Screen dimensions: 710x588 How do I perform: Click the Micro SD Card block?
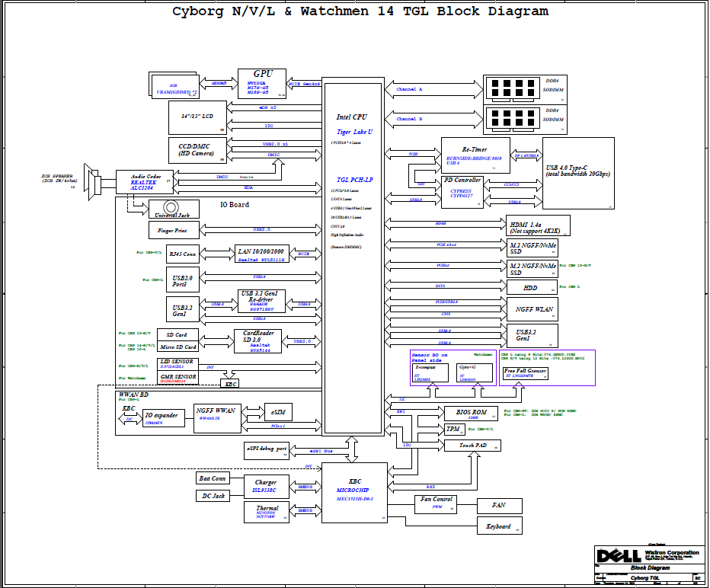177,347
